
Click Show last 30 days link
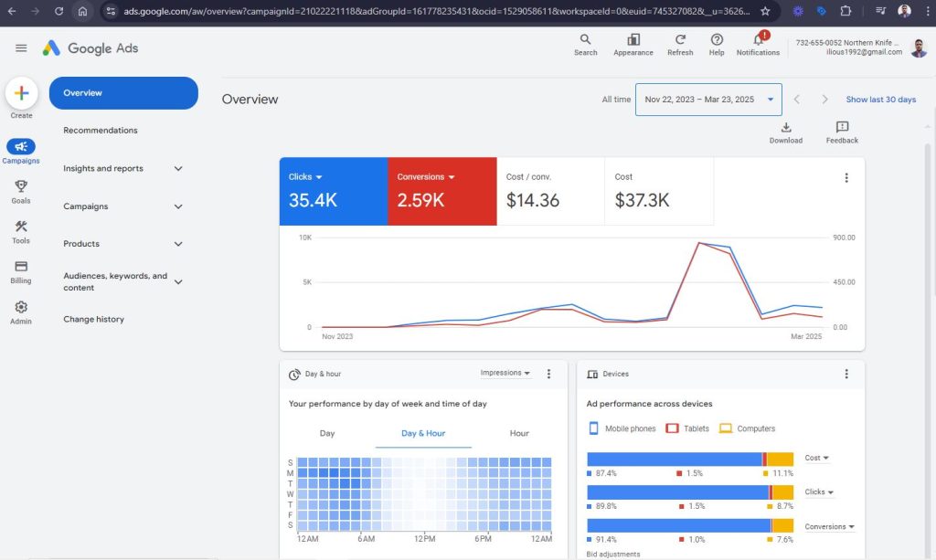pyautogui.click(x=880, y=100)
